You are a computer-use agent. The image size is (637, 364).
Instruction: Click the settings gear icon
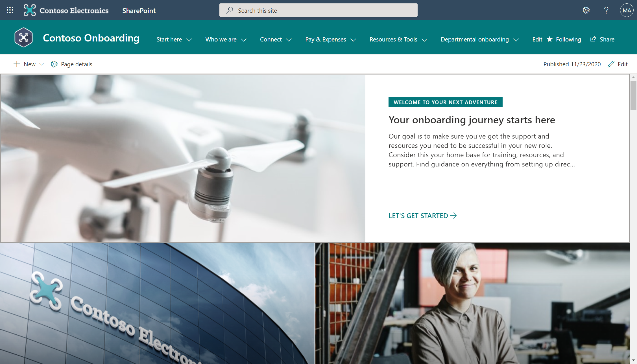(586, 10)
